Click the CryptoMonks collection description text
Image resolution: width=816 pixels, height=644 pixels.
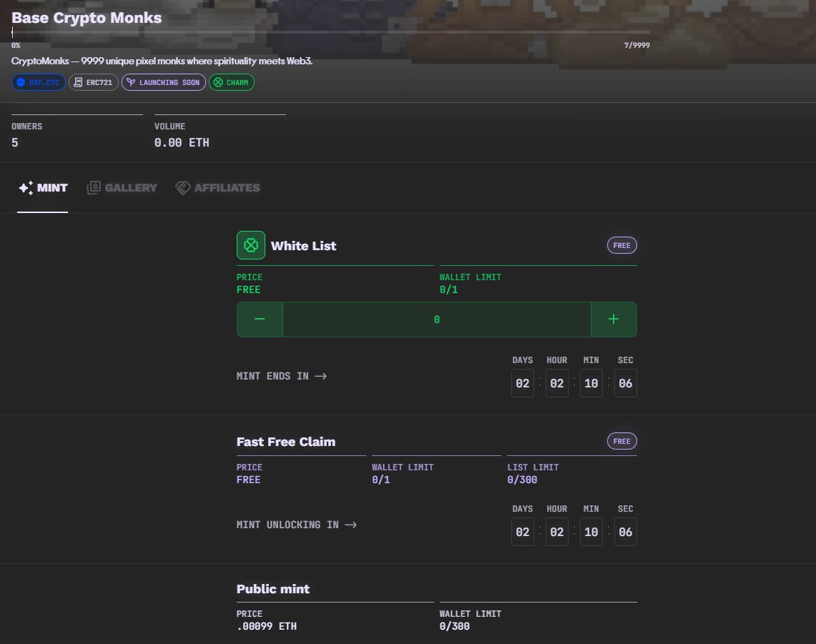(162, 61)
